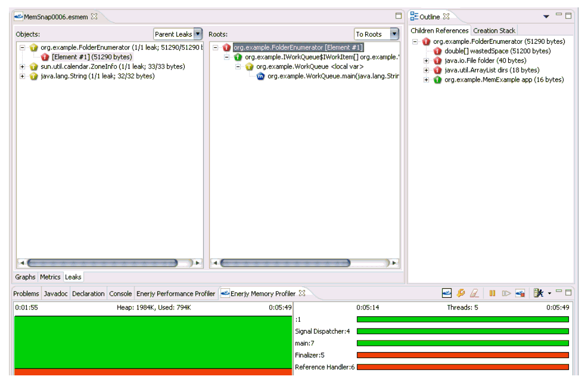
Task: Click the red wastedSpace field icon
Action: [438, 51]
